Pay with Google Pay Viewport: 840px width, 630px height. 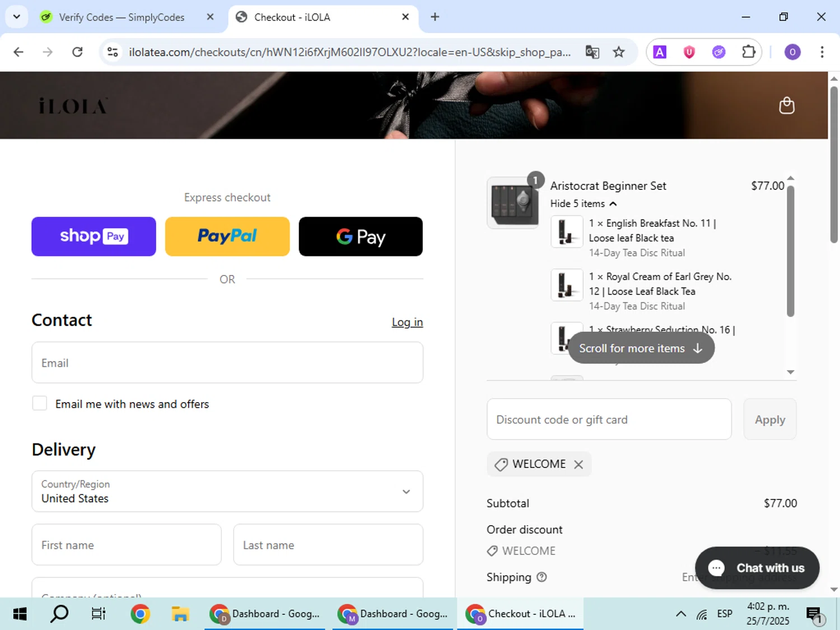click(361, 236)
